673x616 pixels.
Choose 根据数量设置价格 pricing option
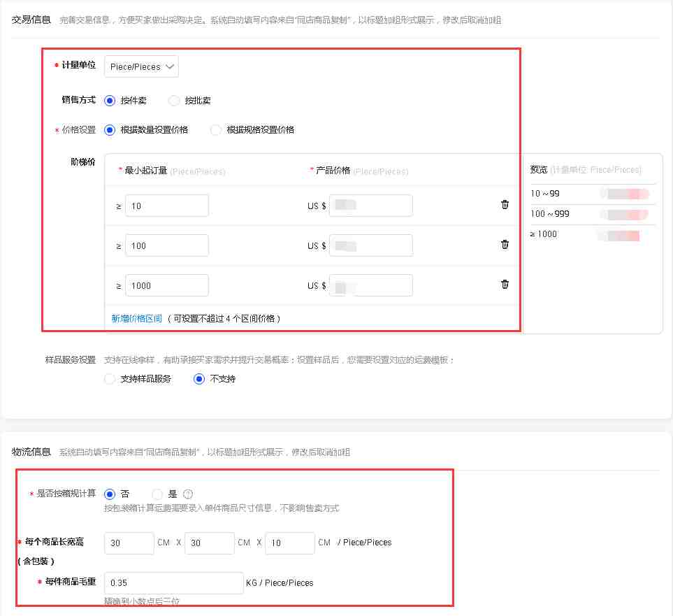coord(110,130)
